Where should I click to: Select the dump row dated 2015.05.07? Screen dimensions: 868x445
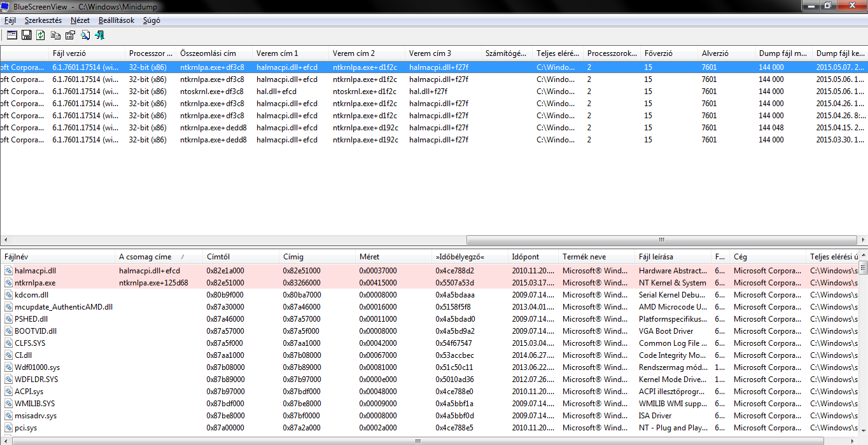(434, 67)
